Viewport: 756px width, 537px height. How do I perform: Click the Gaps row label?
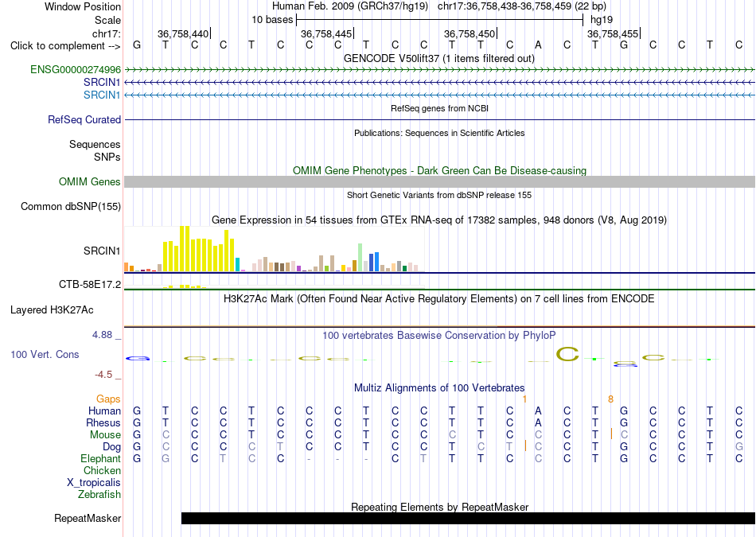108,399
